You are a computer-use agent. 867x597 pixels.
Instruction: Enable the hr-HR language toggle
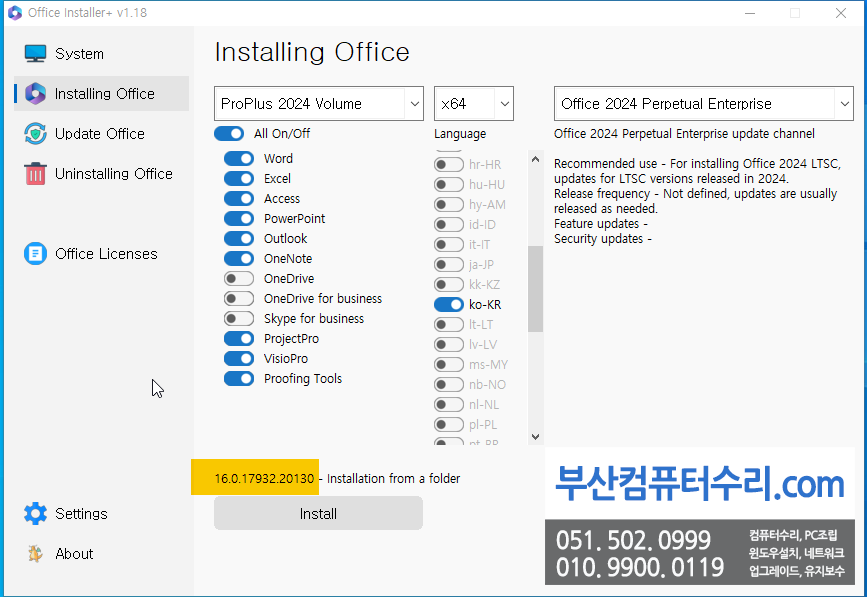coord(449,165)
